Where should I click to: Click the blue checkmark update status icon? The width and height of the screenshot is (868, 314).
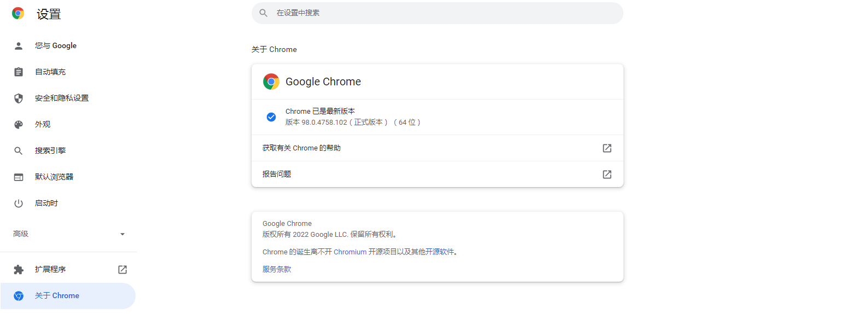pos(271,117)
